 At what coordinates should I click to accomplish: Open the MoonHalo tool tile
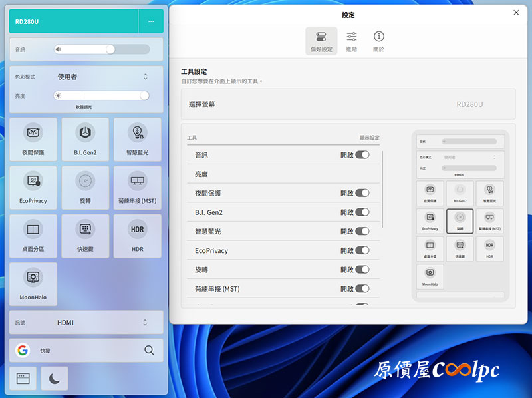click(33, 284)
